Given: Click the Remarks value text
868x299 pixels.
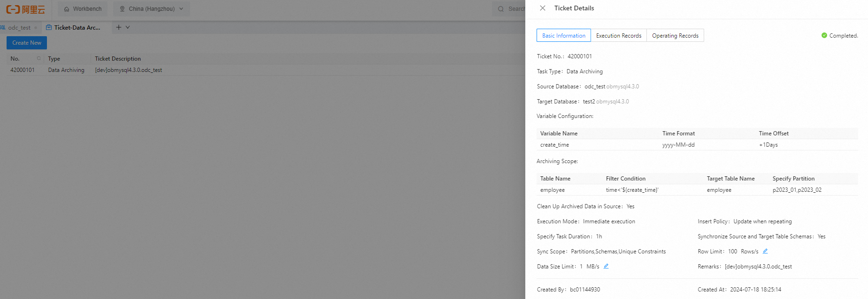Looking at the screenshot, I should [758, 267].
